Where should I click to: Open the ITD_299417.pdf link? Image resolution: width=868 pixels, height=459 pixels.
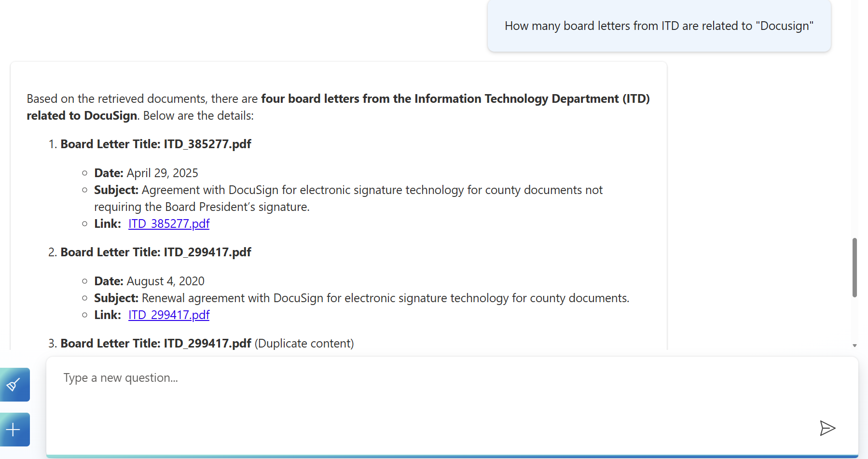[x=168, y=315]
